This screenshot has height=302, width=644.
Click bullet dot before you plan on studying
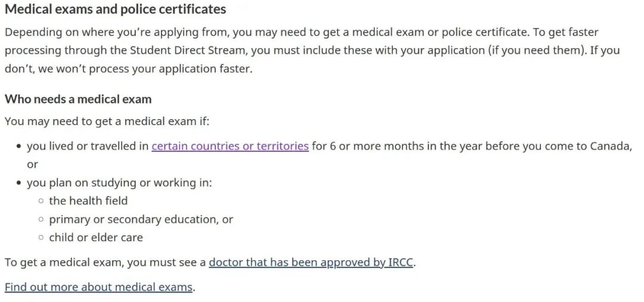18,183
